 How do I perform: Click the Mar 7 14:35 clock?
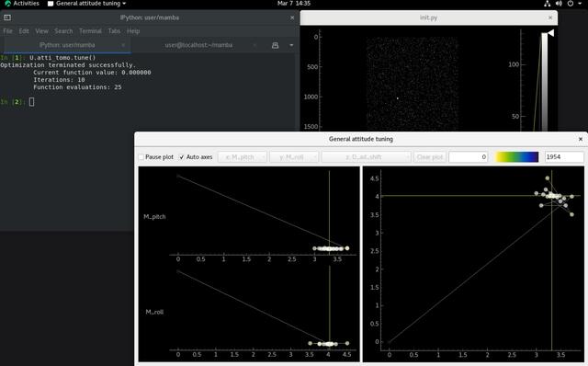tap(294, 4)
